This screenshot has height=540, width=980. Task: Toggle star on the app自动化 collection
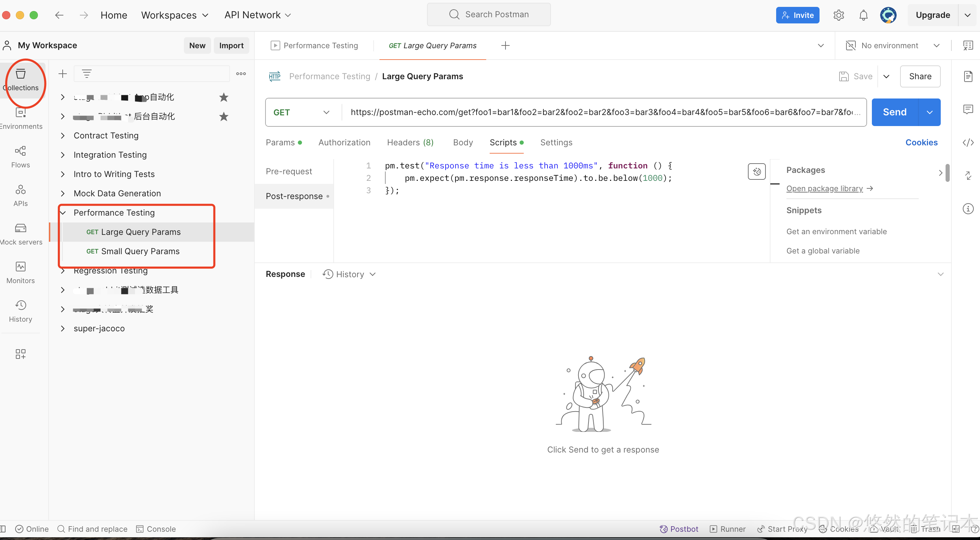click(224, 97)
